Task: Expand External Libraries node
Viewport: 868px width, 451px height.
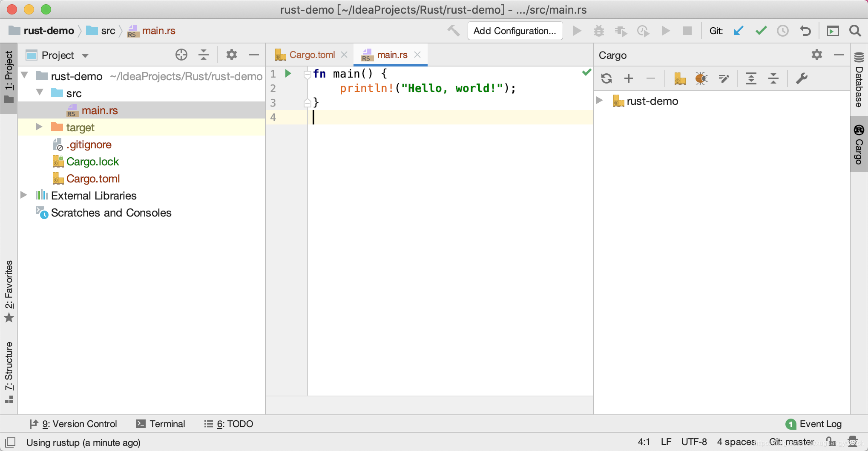Action: (24, 195)
